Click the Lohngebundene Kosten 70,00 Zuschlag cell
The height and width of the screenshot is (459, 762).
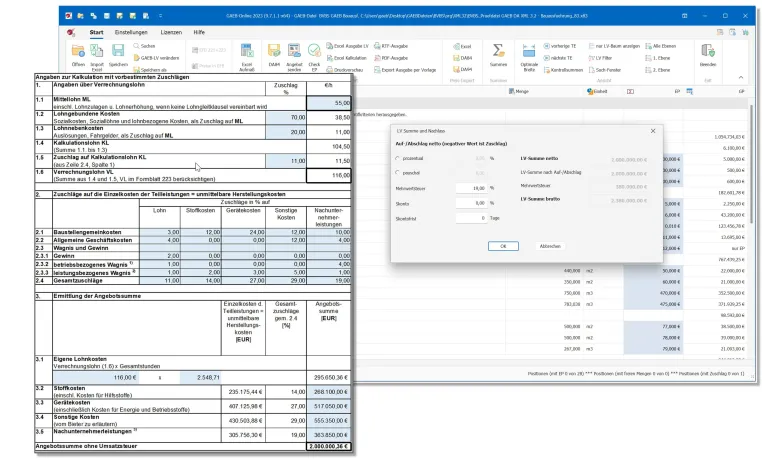tap(286, 118)
